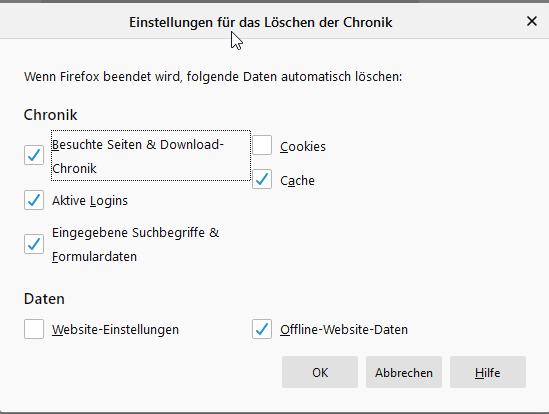Click the 'Aktive Logins' label text
This screenshot has height=414, width=549.
point(90,201)
